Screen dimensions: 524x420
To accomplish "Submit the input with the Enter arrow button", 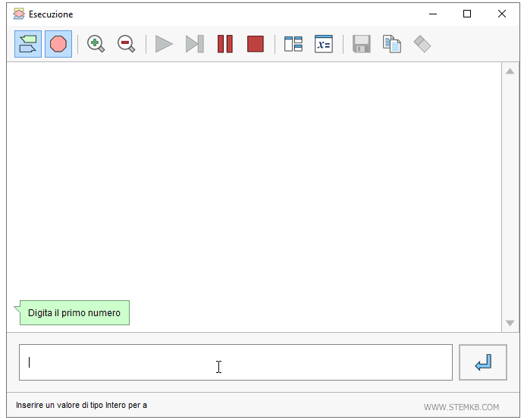I will click(483, 362).
